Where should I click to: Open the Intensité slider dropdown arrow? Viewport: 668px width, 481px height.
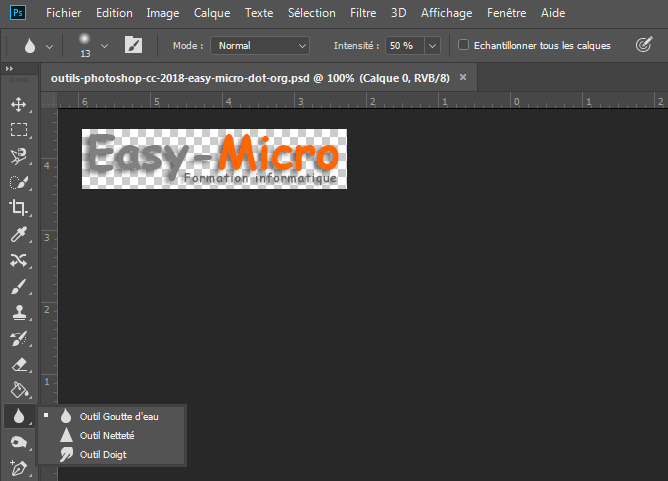pos(432,46)
